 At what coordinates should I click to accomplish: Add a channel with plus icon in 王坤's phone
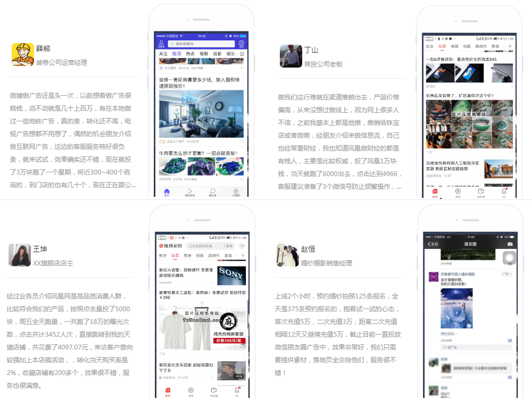(x=243, y=255)
